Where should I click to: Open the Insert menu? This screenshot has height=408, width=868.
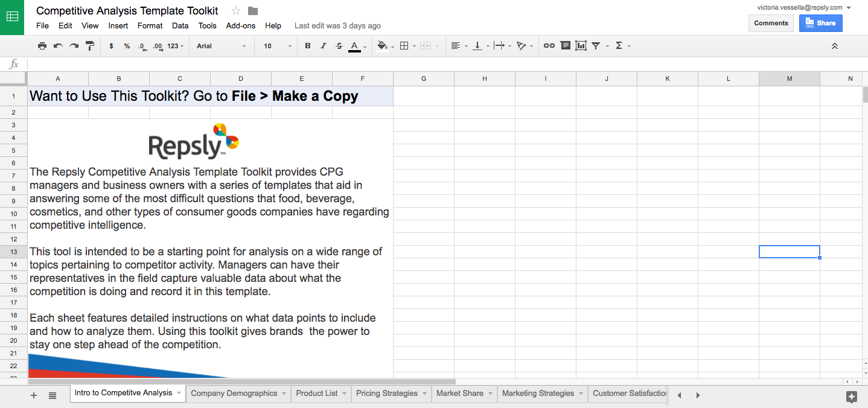[118, 25]
